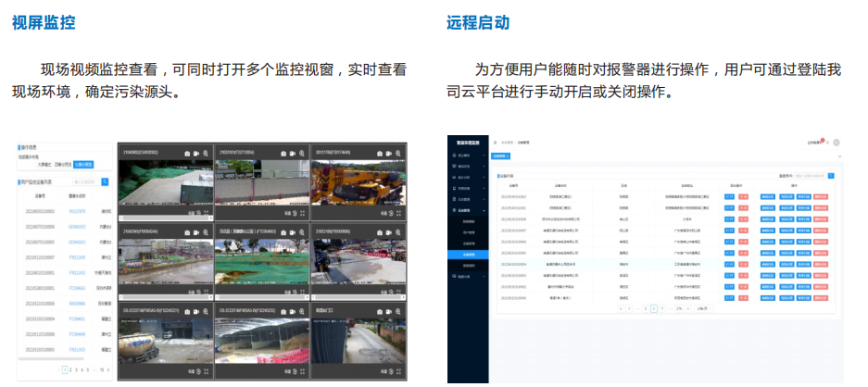
Task: Click blue search icon above camera device list
Action: pos(105,182)
